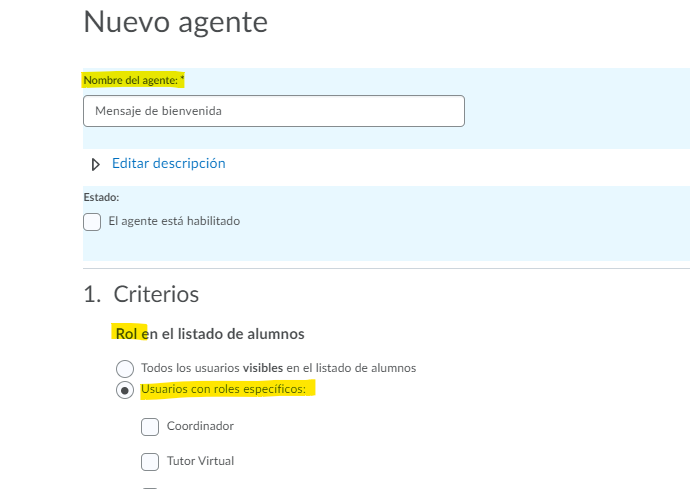Click the 'Nombre del agente' field label

130,79
